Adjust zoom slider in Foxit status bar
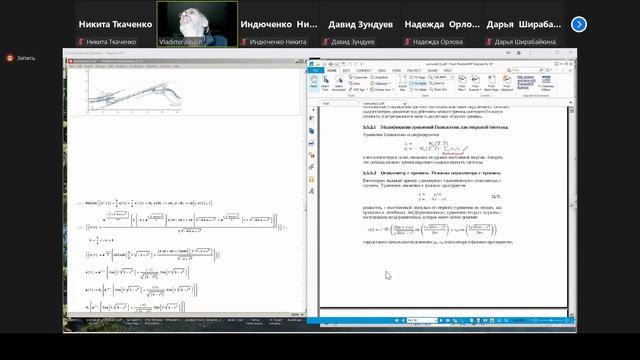640x360 pixels. pos(551,320)
